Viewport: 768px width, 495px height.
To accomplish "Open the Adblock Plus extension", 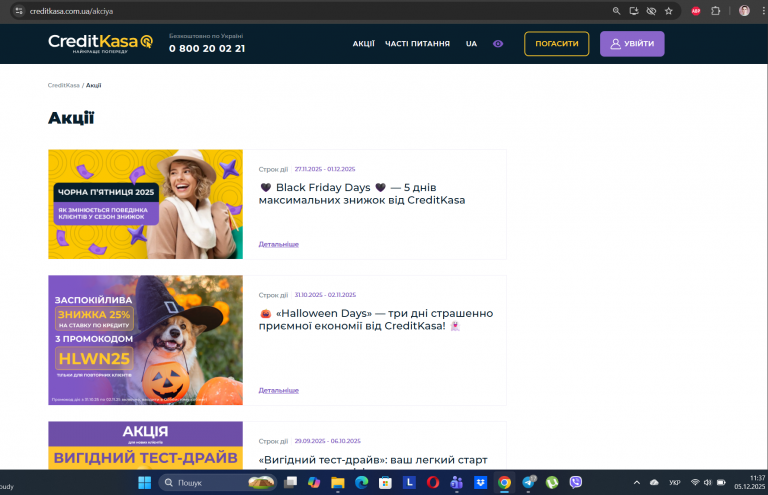I will pyautogui.click(x=696, y=11).
